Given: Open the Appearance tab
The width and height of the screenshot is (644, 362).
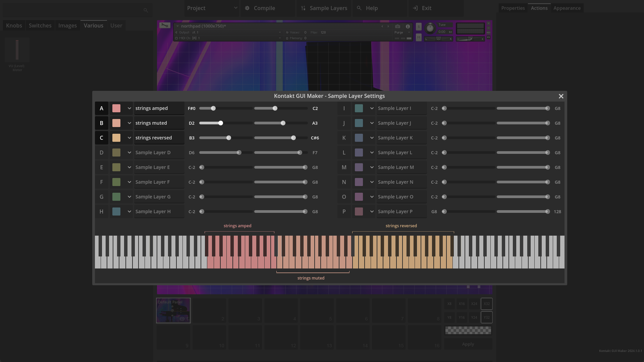Looking at the screenshot, I should tap(568, 8).
